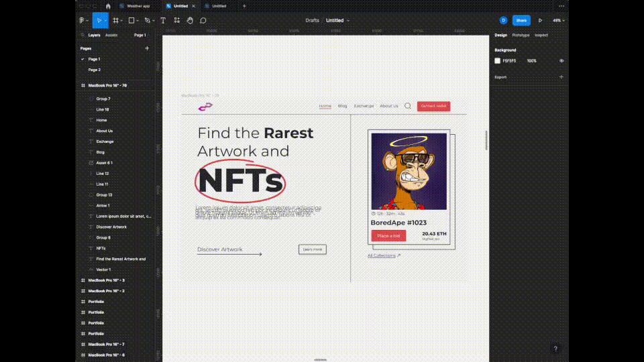Click the blue Share button

click(x=521, y=20)
